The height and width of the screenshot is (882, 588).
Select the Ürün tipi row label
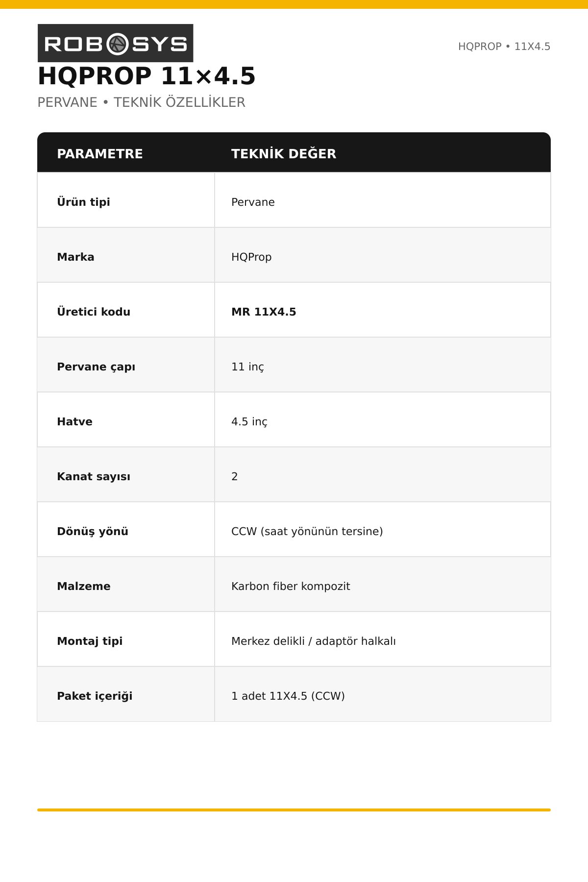coord(83,202)
